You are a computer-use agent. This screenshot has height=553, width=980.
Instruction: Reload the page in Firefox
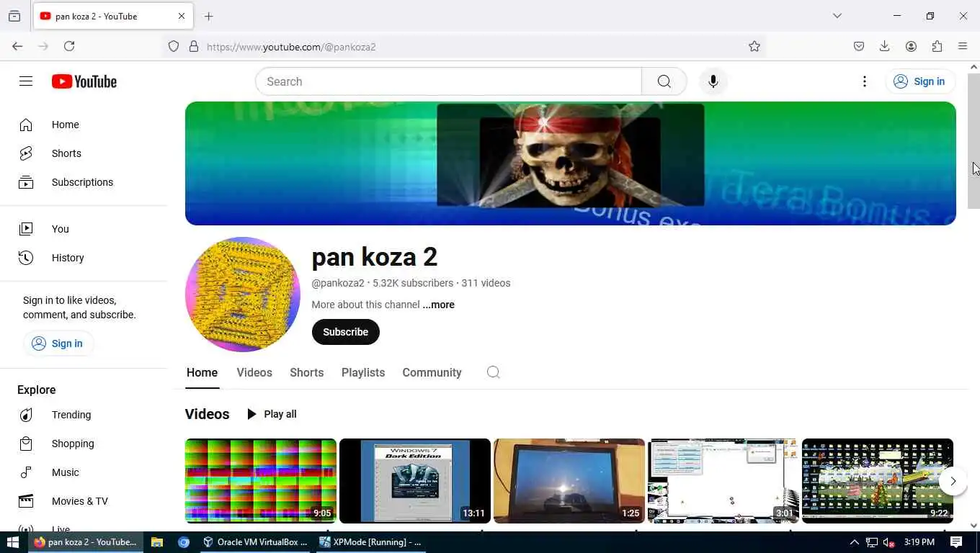[69, 46]
